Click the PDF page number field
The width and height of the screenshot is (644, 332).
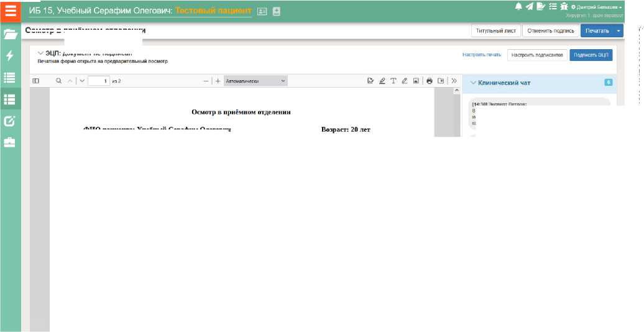tap(99, 81)
